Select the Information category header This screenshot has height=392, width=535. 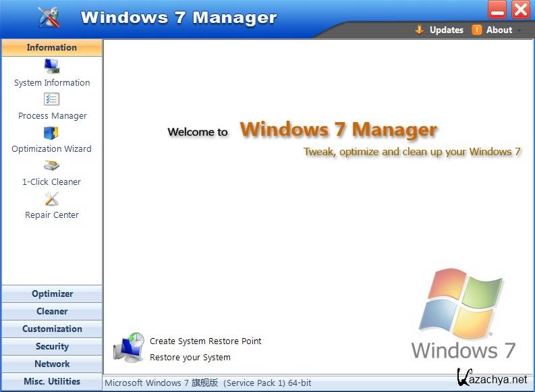[52, 48]
